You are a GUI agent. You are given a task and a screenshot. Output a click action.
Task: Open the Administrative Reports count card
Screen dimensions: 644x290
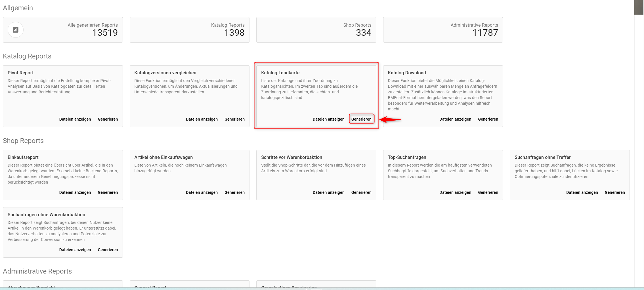pyautogui.click(x=443, y=30)
